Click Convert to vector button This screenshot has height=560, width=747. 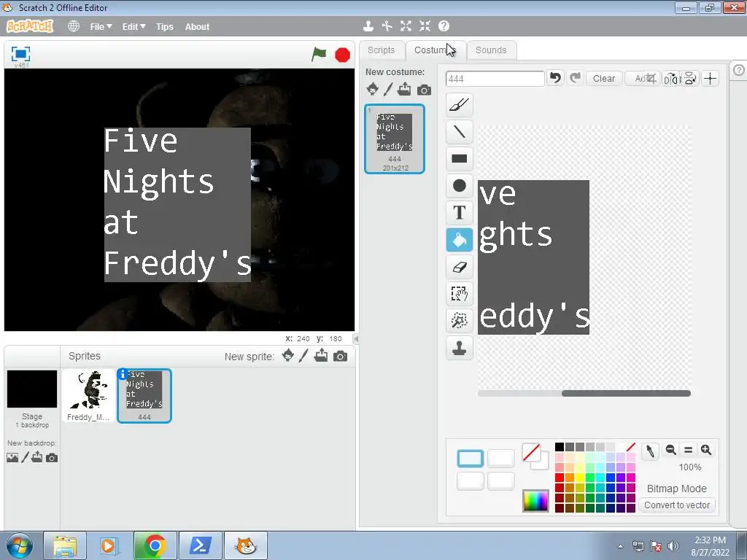(677, 505)
